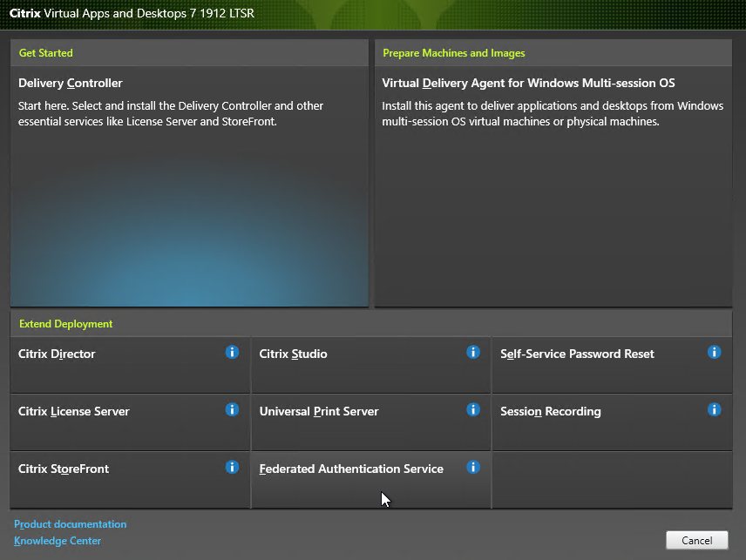Viewport: 746px width, 560px height.
Task: Click info icon beside Session Recording
Action: point(714,409)
